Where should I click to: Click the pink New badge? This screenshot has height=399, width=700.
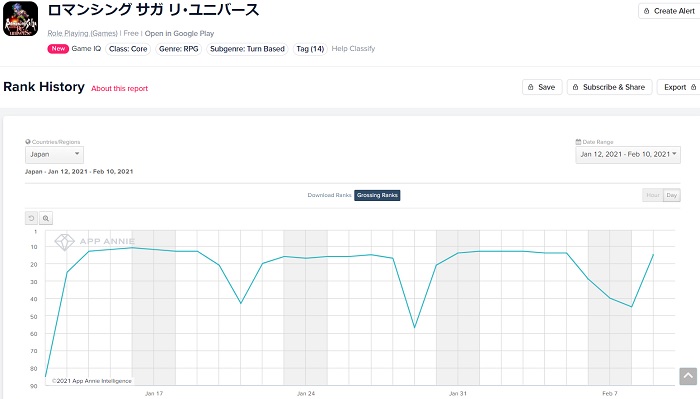point(58,49)
